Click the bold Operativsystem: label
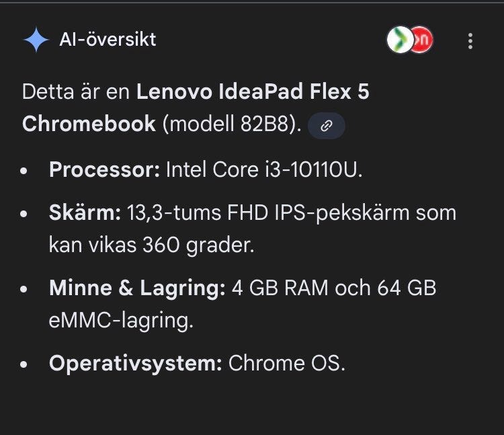504x435 pixels. 135,364
